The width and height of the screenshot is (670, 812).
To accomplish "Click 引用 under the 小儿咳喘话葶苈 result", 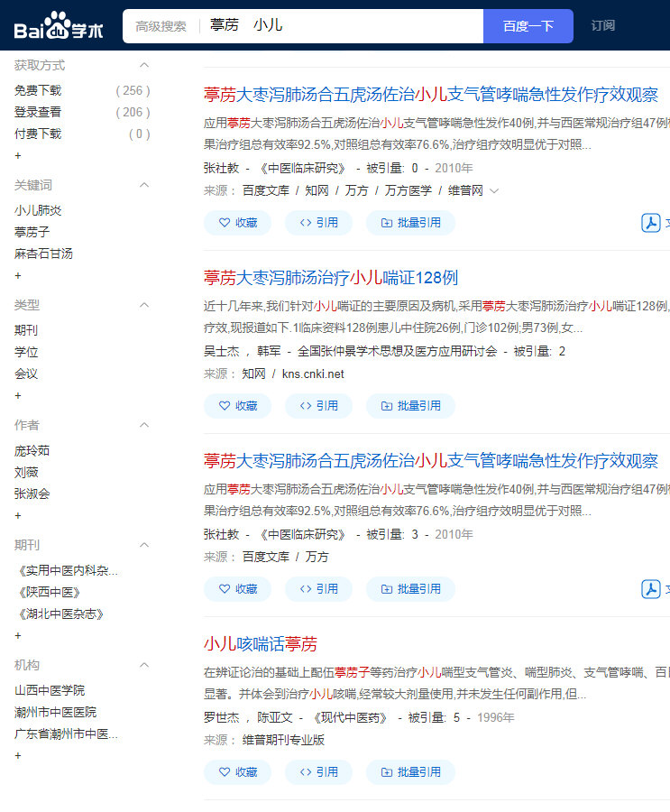I will 319,772.
